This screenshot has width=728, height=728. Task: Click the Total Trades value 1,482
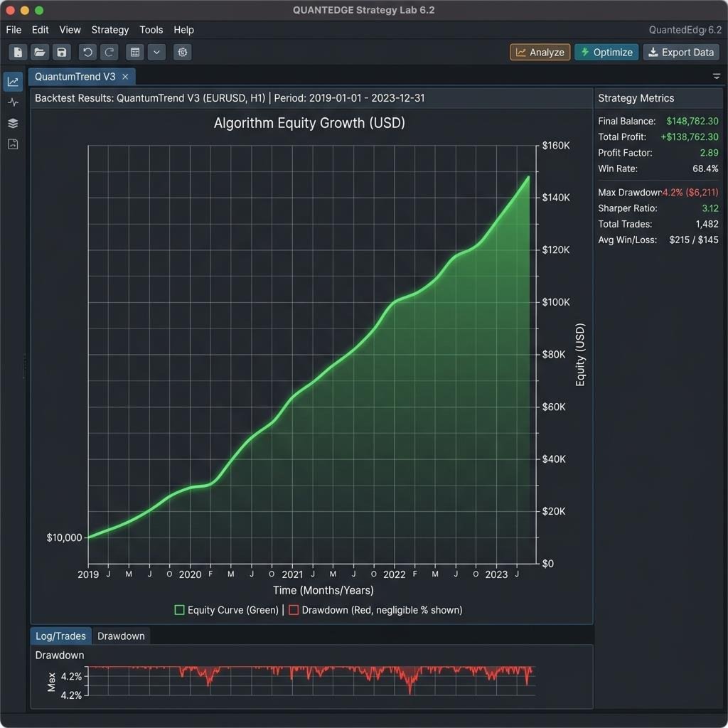pos(707,224)
